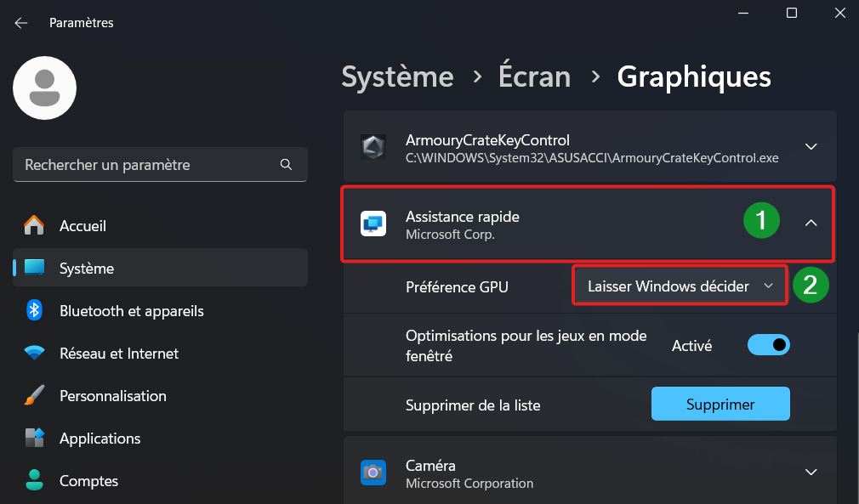Expand the Caméra entry chevron
The width and height of the screenshot is (859, 504).
811,473
